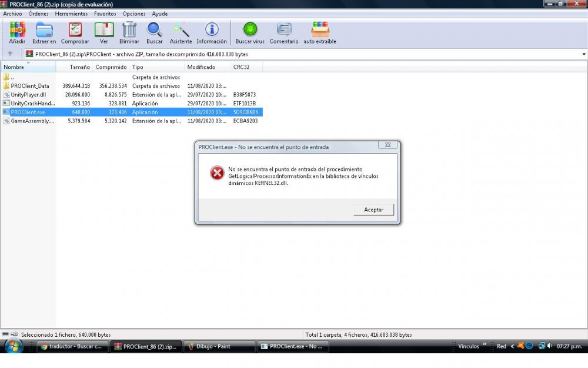This screenshot has width=588, height=368.
Task: Click the parent folder ".." icon
Action: tap(6, 77)
